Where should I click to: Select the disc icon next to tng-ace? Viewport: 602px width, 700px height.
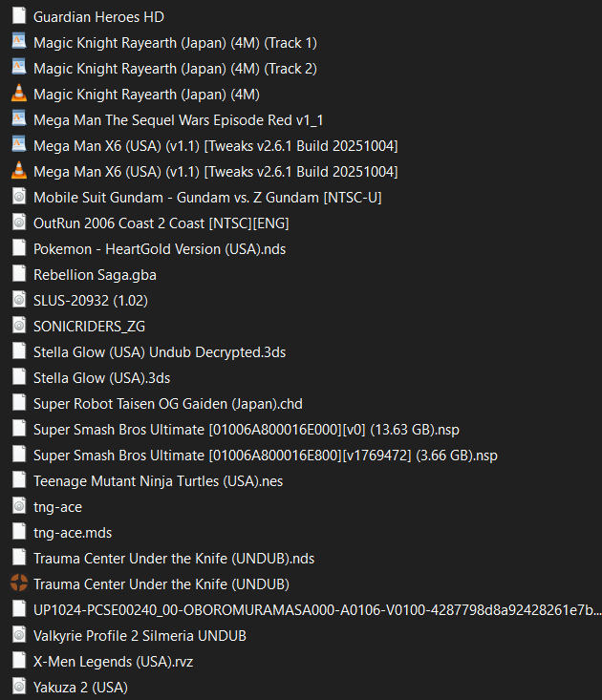click(19, 506)
